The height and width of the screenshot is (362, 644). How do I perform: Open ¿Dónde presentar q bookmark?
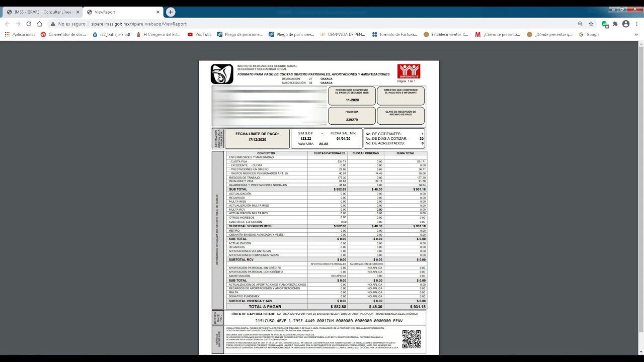click(x=549, y=35)
